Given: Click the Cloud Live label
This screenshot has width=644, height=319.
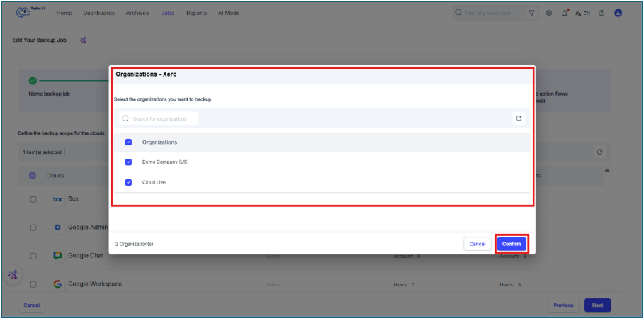Looking at the screenshot, I should [154, 182].
